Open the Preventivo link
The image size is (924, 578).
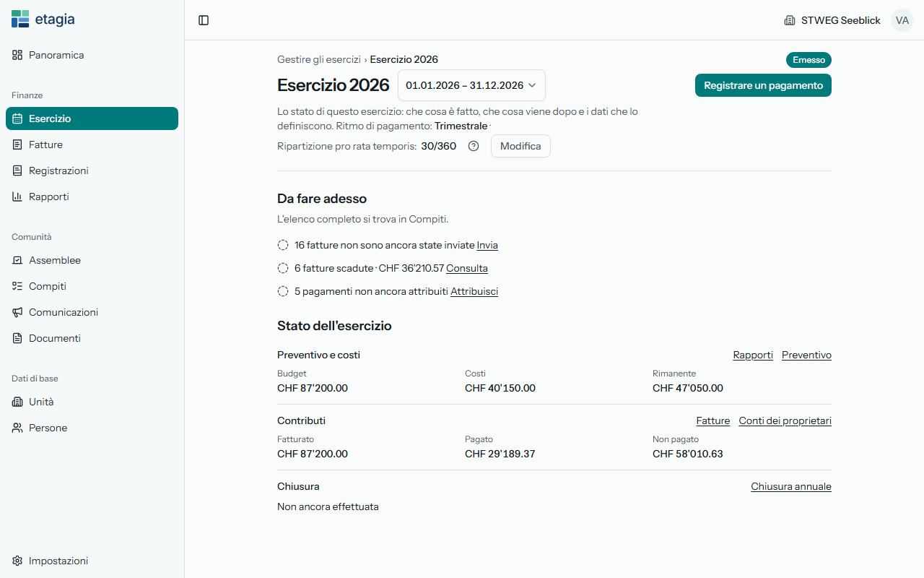tap(806, 355)
